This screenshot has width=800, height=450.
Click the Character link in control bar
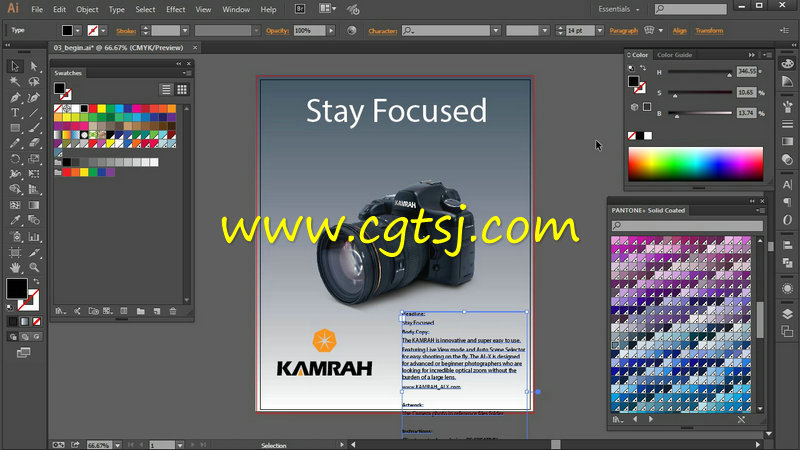point(383,31)
